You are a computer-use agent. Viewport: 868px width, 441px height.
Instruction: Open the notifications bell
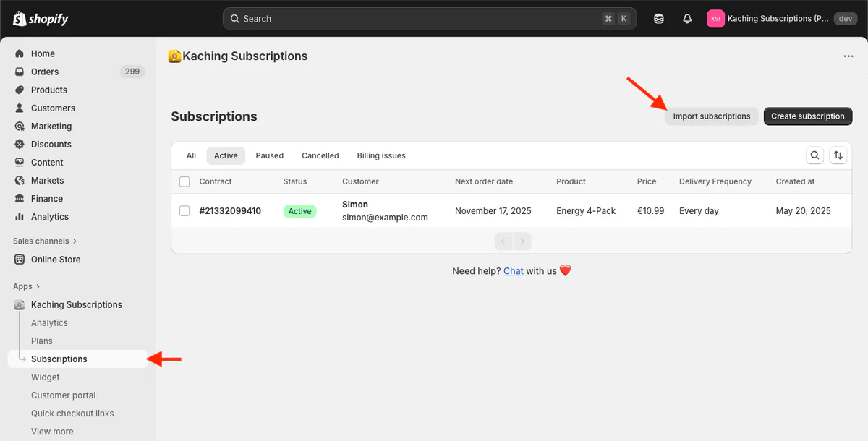click(687, 19)
